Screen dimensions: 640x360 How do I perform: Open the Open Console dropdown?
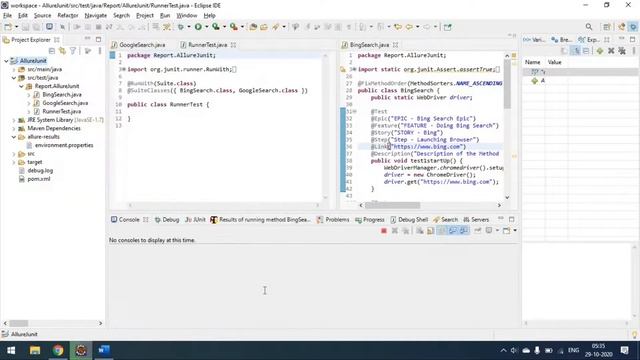point(515,231)
